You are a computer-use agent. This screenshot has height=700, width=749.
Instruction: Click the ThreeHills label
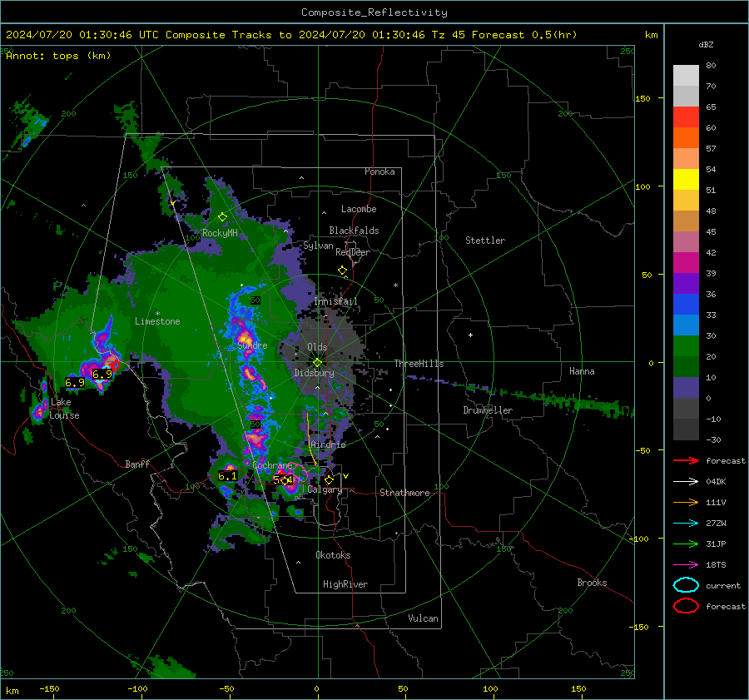(419, 364)
